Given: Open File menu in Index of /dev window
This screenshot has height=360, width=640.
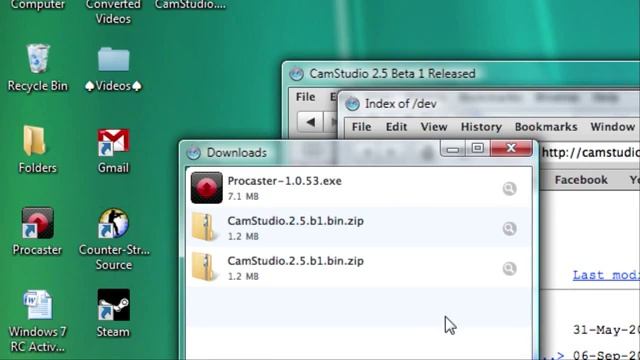Looking at the screenshot, I should tap(362, 127).
